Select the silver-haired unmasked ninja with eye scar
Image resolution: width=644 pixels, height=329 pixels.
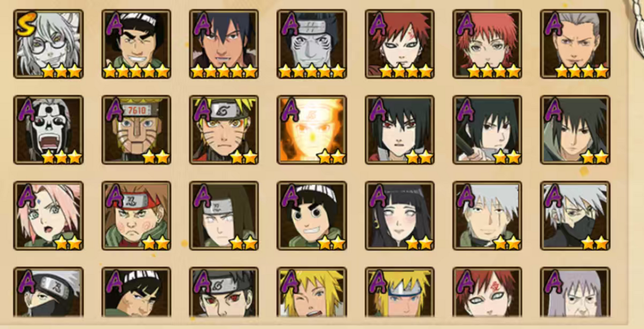click(x=488, y=216)
